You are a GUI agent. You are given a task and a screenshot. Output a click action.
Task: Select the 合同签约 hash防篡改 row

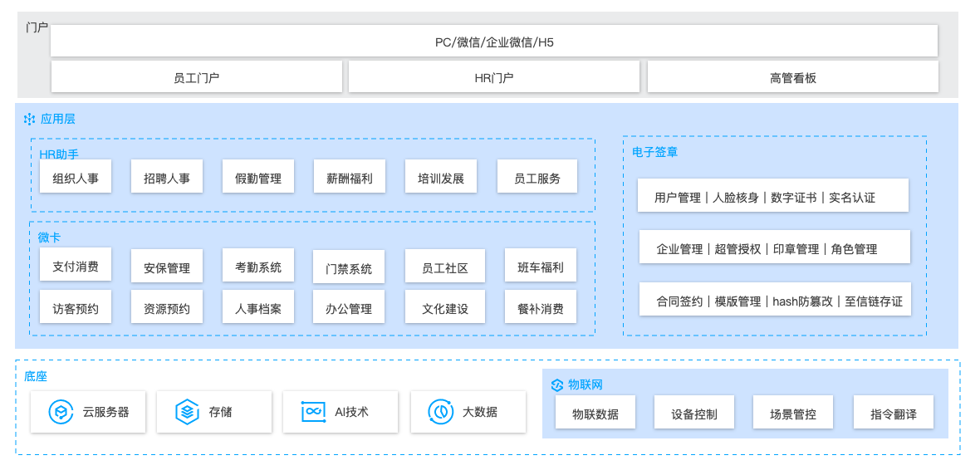775,301
